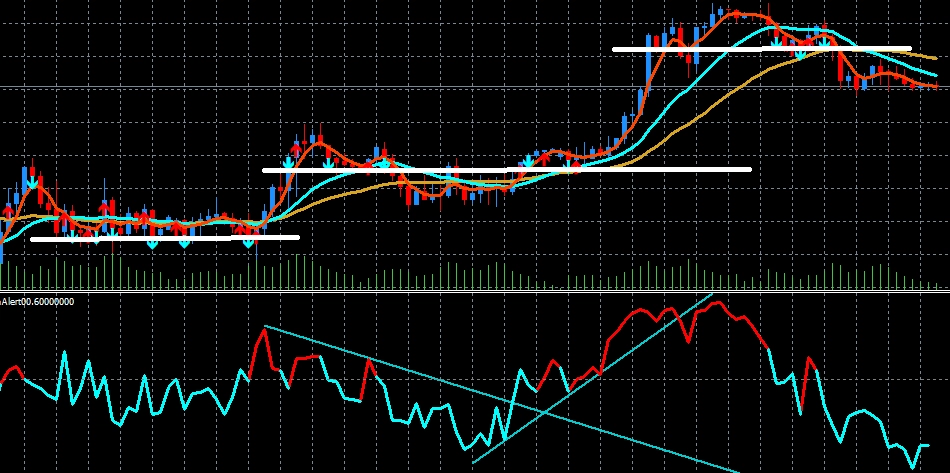The height and width of the screenshot is (473, 950).
Task: Select the descending cyan trendline in indicator window
Action: (502, 399)
